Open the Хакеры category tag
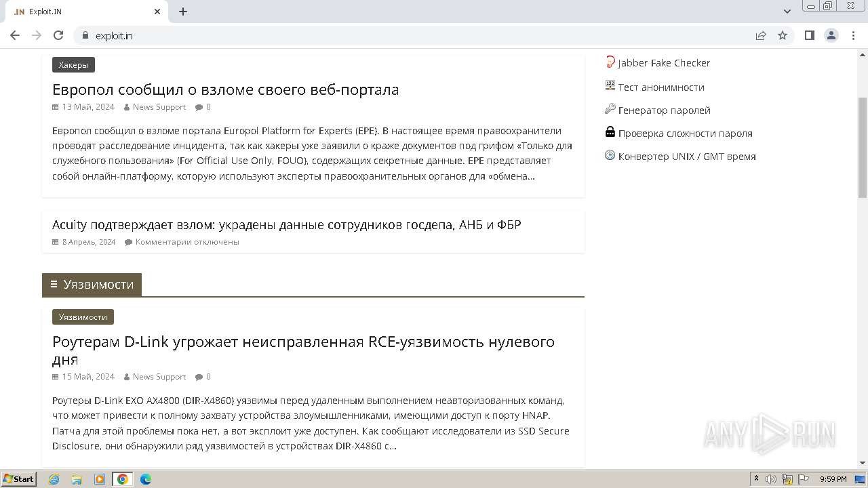 click(73, 65)
